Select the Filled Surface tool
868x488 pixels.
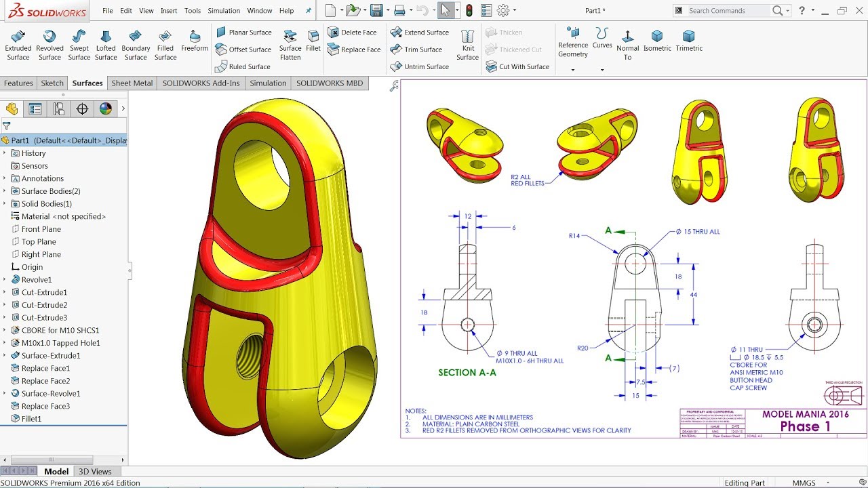click(x=165, y=45)
